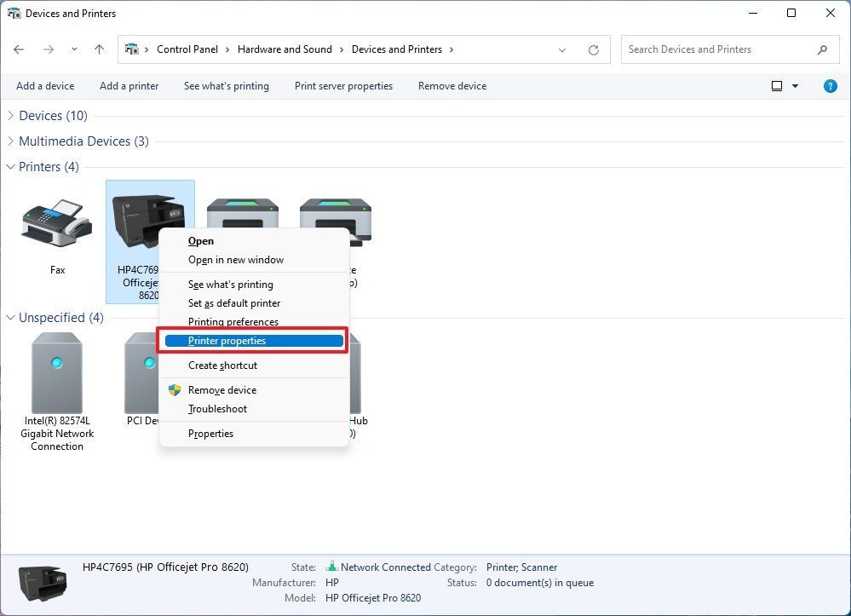Screen dimensions: 851x616
Task: Click the search magnifier icon
Action: click(822, 49)
